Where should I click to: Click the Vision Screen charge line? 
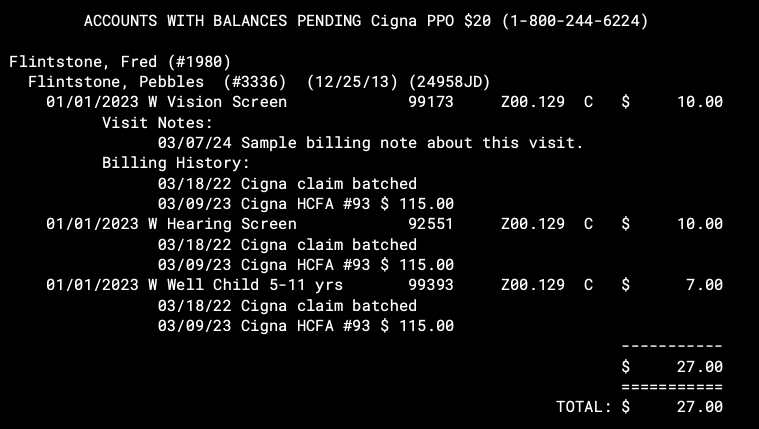384,102
